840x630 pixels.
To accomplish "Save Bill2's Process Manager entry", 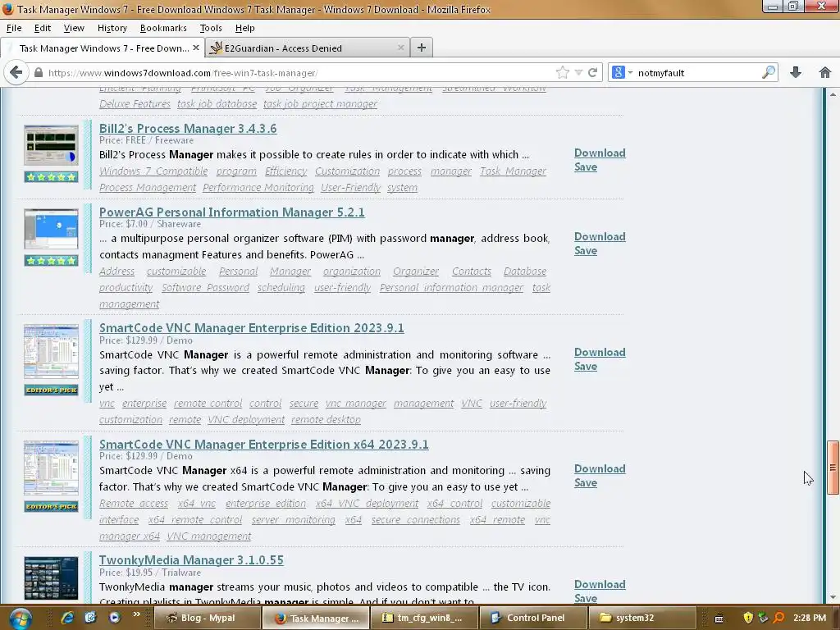I will click(586, 167).
